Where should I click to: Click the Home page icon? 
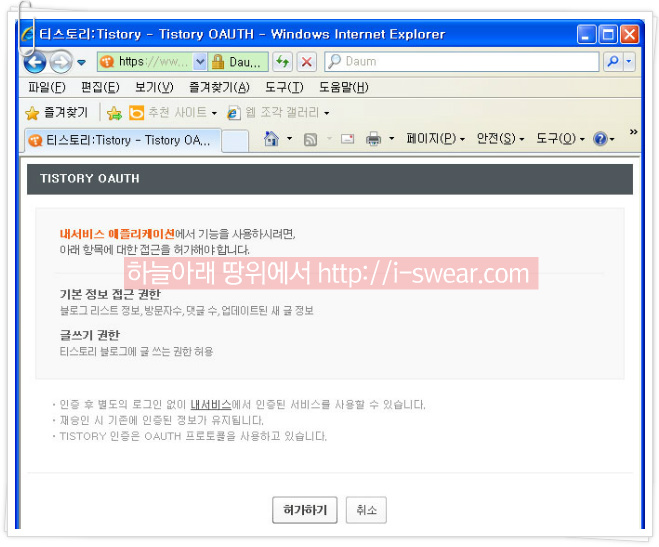pyautogui.click(x=271, y=138)
